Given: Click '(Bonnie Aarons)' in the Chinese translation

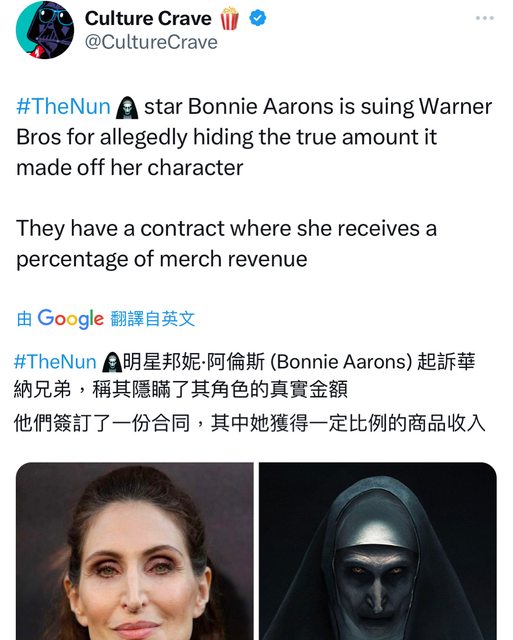Looking at the screenshot, I should 341,362.
